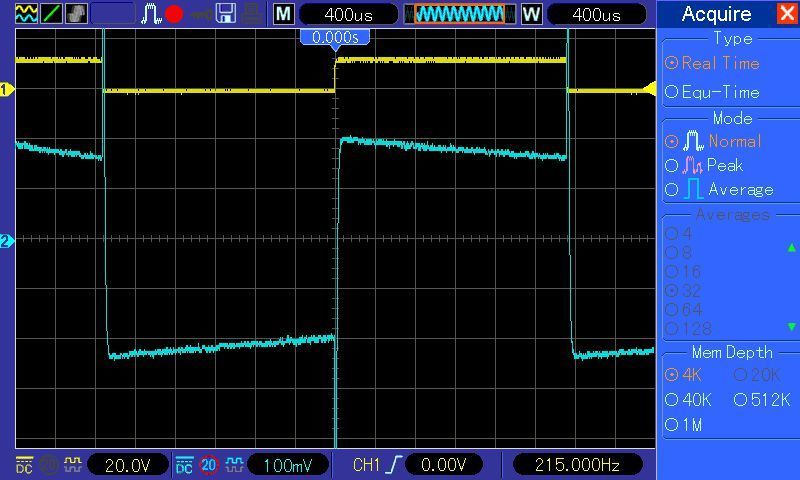Click the yellow trigger level arrow at right edge

click(650, 89)
